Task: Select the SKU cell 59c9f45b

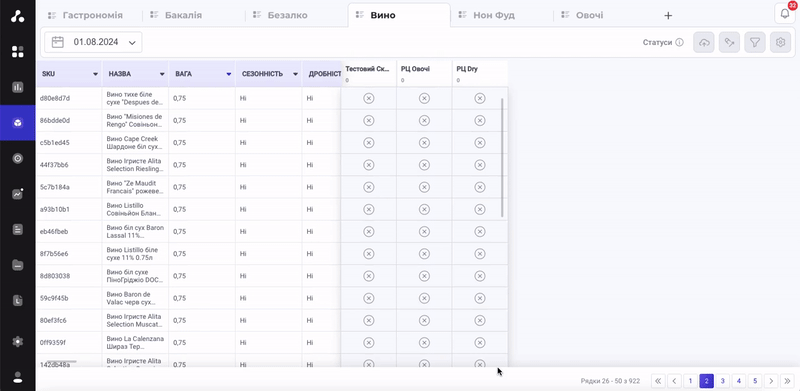Action: [69, 298]
